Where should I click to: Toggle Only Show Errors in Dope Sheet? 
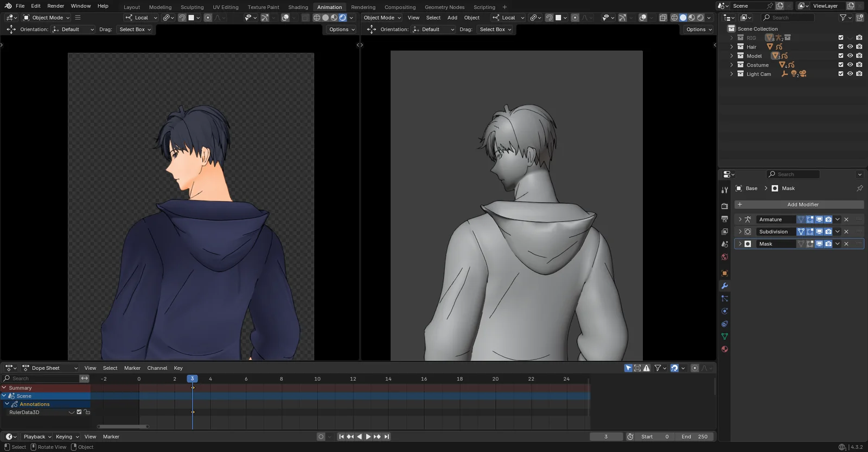(647, 368)
